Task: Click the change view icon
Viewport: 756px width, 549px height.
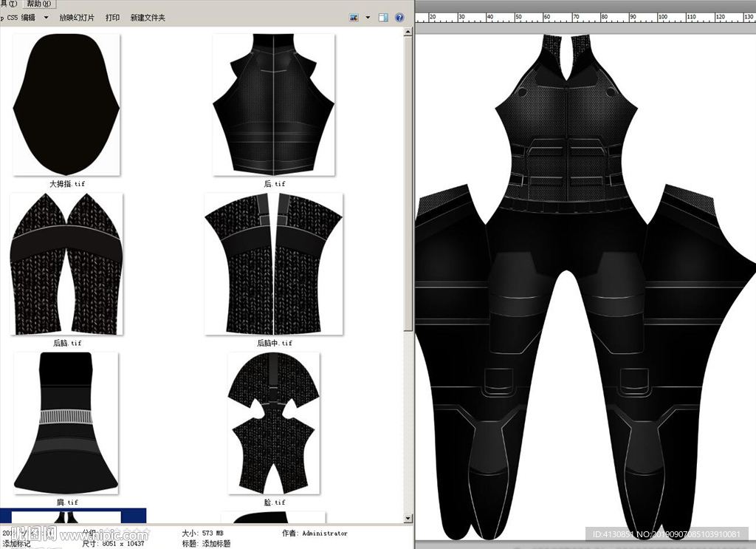Action: [x=354, y=17]
